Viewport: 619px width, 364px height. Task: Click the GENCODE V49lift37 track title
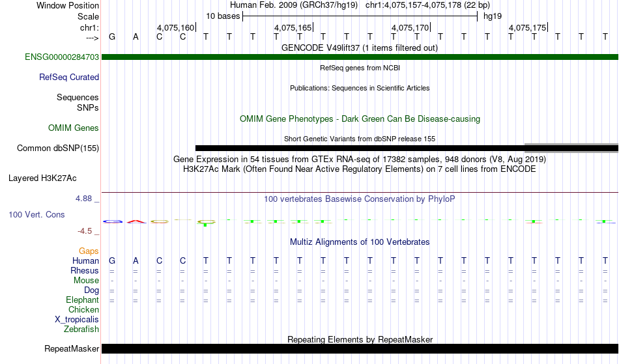pos(360,48)
